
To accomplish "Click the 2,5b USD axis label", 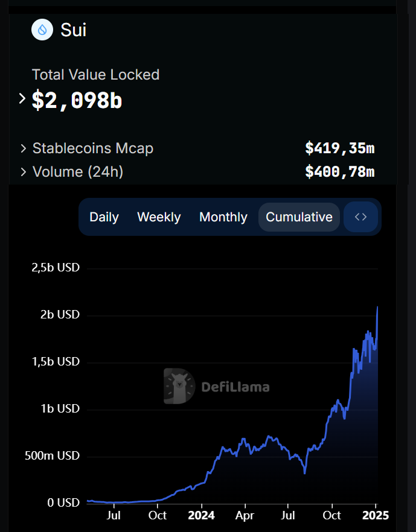I will pos(56,268).
